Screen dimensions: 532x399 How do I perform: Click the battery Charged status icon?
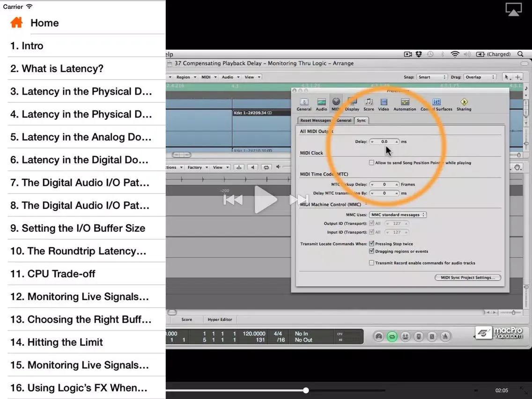(x=494, y=54)
